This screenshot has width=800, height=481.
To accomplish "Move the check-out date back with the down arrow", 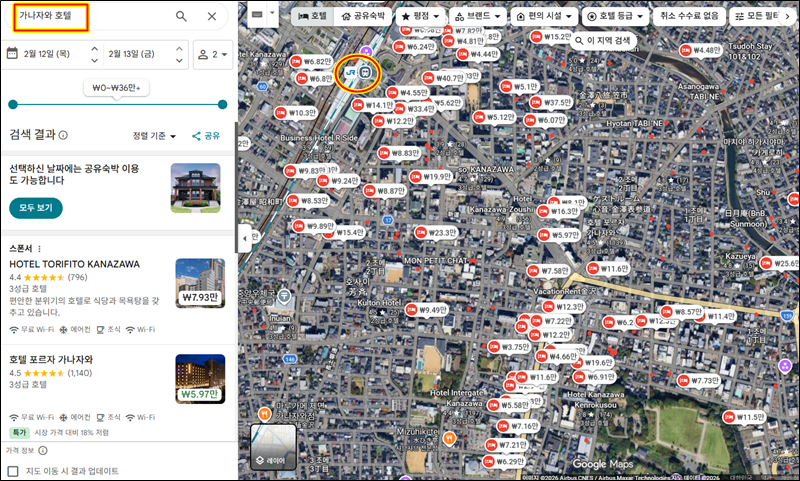I will coord(179,60).
